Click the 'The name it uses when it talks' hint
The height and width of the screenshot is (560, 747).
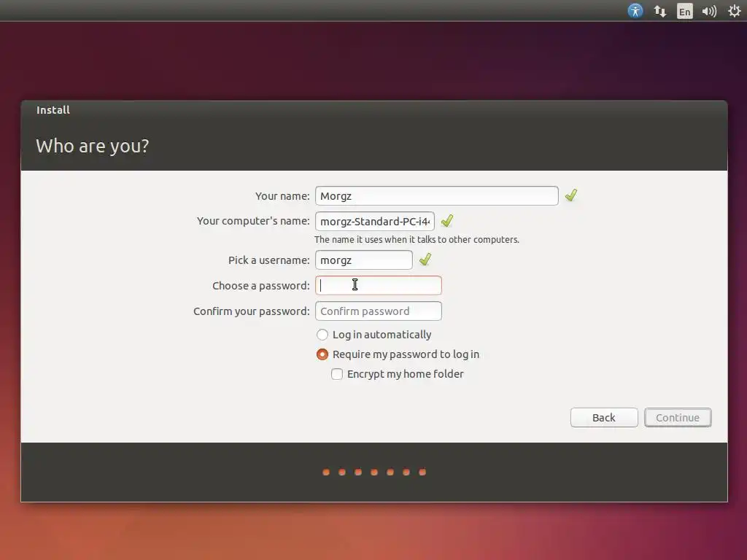click(417, 239)
